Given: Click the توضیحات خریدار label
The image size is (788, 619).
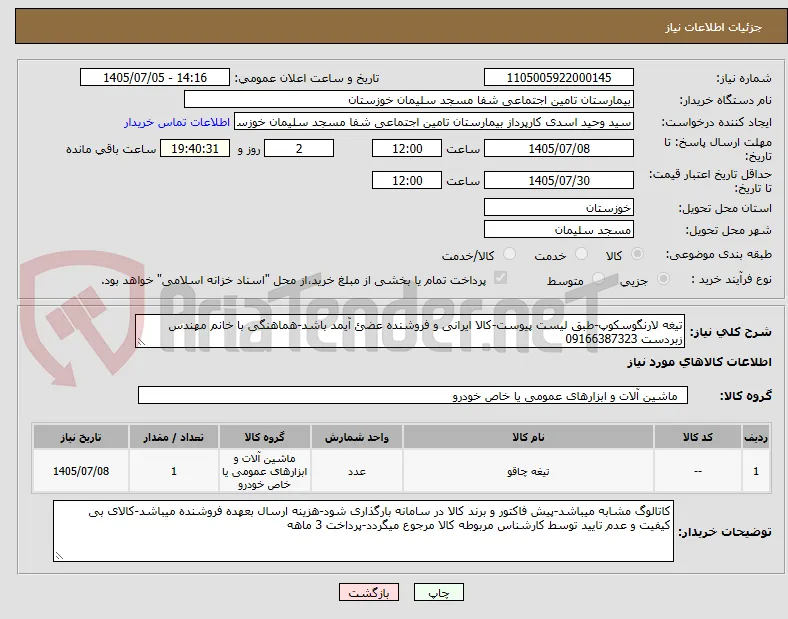Looking at the screenshot, I should [x=725, y=532].
